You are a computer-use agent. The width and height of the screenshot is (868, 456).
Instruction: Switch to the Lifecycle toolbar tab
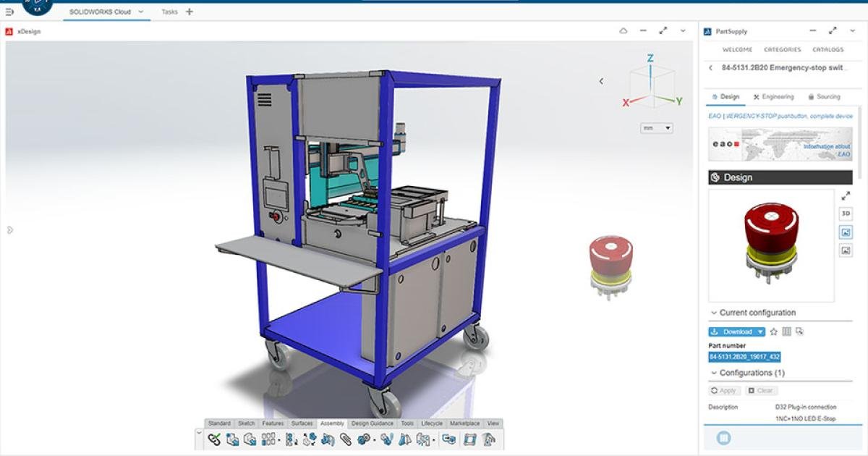[432, 423]
